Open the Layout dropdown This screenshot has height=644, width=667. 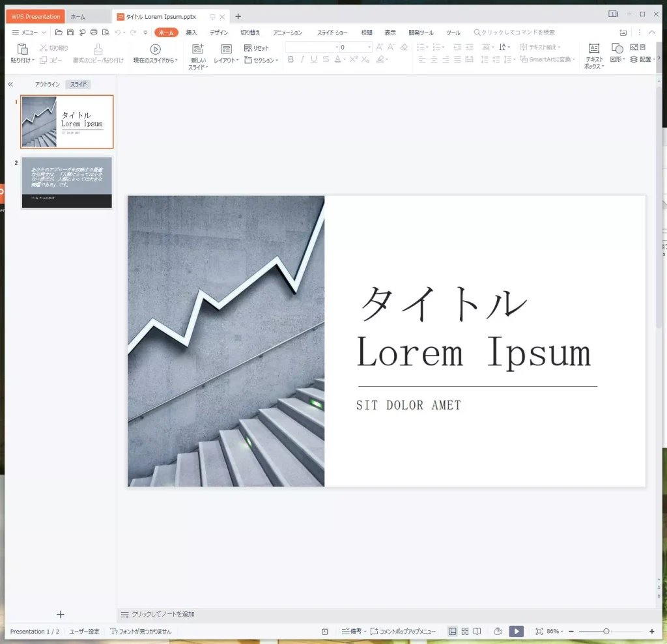[226, 60]
